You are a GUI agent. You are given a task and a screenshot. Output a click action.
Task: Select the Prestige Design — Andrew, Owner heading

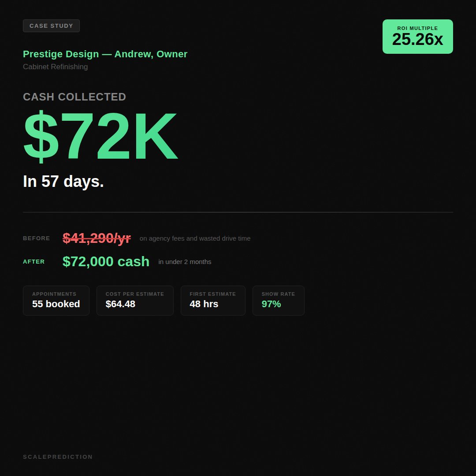pos(105,54)
